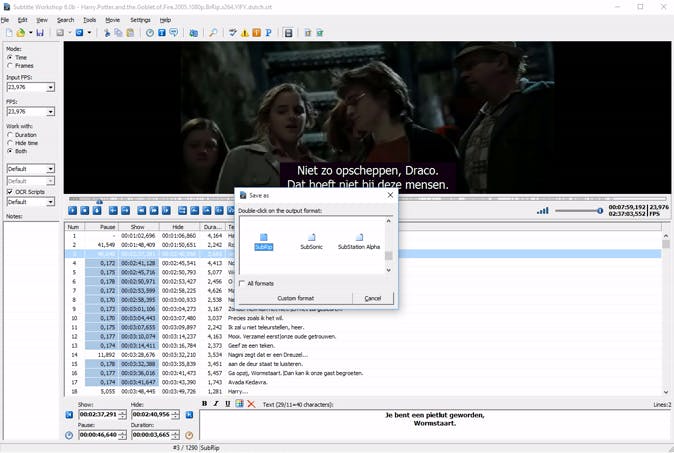Viewport: 674px width, 453px height.
Task: Select the SubRip output format
Action: point(263,242)
